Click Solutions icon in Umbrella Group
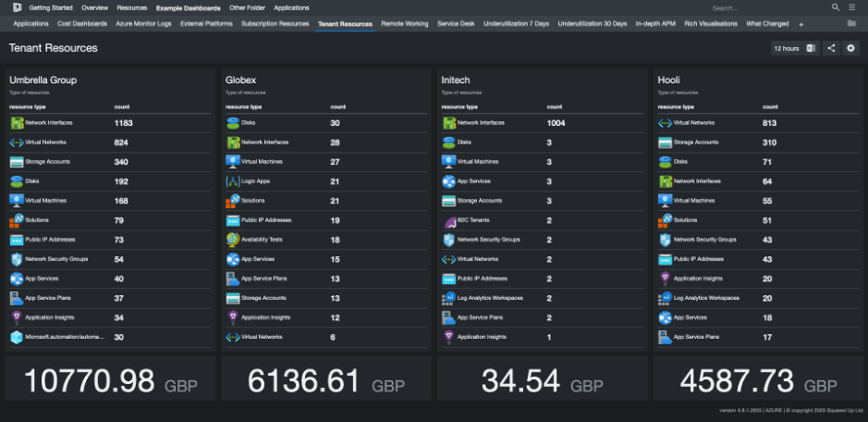Image resolution: width=868 pixels, height=422 pixels. (x=17, y=220)
